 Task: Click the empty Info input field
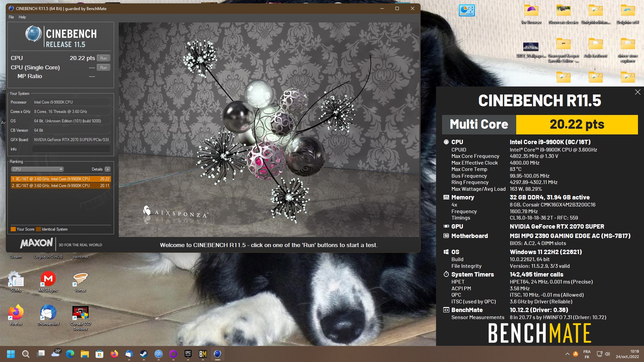pos(71,149)
